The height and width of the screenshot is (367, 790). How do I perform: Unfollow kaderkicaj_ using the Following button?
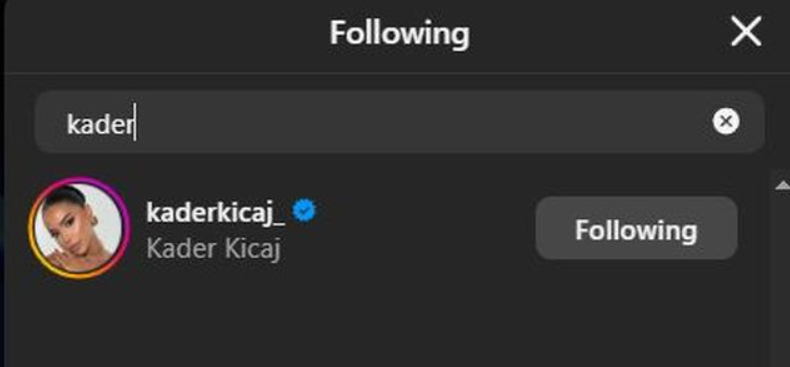click(x=636, y=228)
